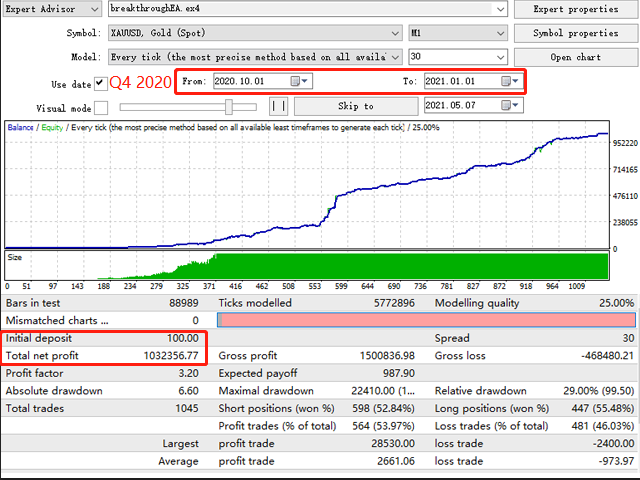Select the Profit factor value 3.20
This screenshot has width=640, height=480.
pos(189,373)
